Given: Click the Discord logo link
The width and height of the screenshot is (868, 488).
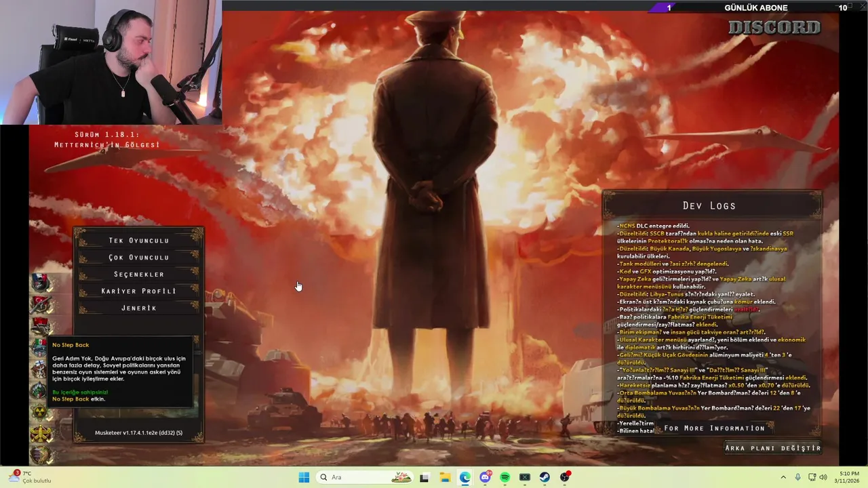Looking at the screenshot, I should tap(774, 28).
